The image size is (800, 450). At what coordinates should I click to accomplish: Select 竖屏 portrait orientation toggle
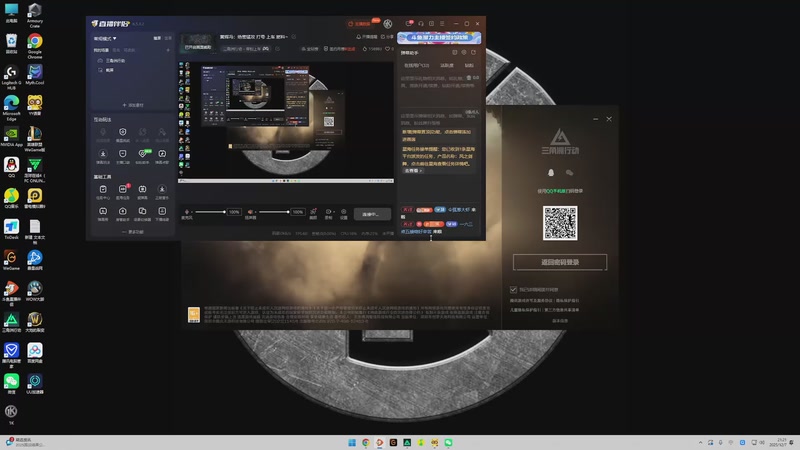[x=168, y=38]
